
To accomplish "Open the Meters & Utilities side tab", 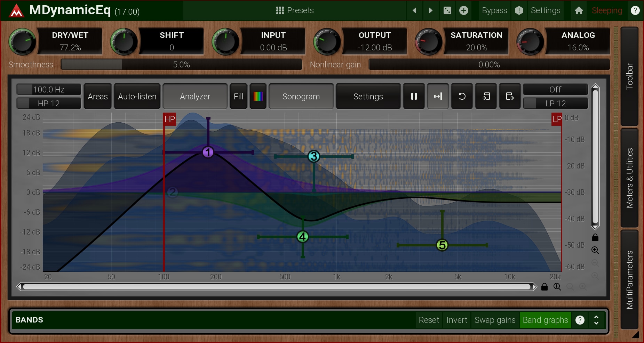I will point(629,178).
